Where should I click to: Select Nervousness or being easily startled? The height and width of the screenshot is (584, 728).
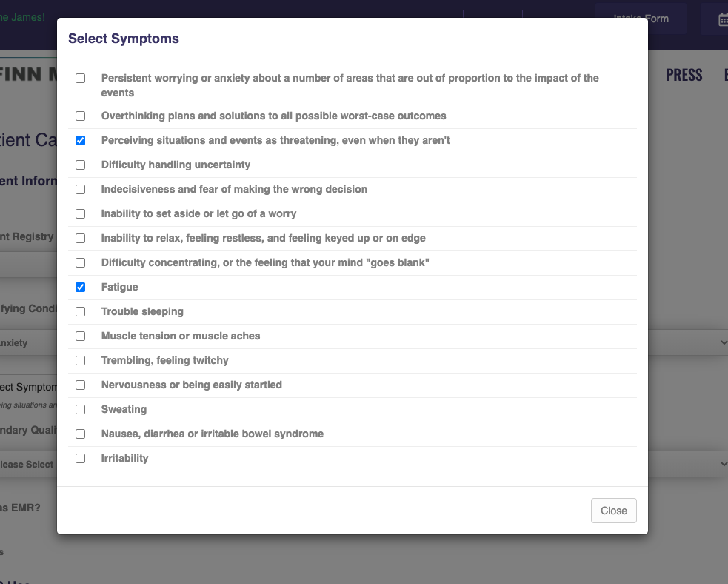pos(81,385)
